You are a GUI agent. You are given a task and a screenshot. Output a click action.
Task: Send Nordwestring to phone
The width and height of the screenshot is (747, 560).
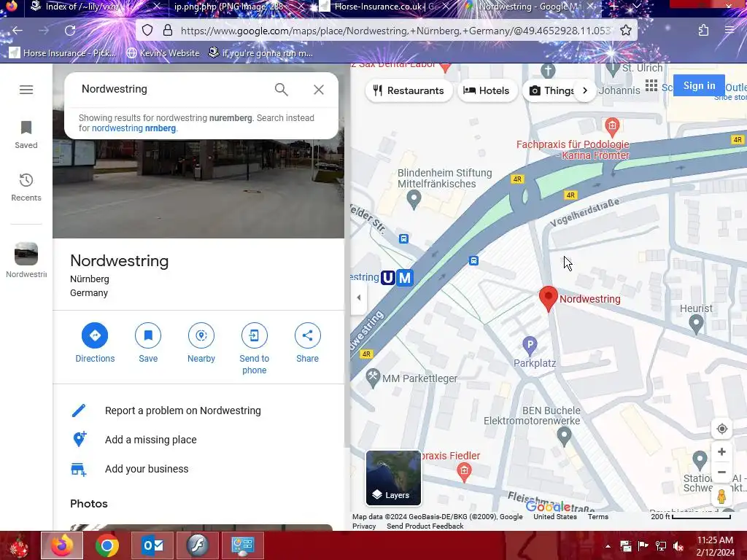pyautogui.click(x=254, y=349)
